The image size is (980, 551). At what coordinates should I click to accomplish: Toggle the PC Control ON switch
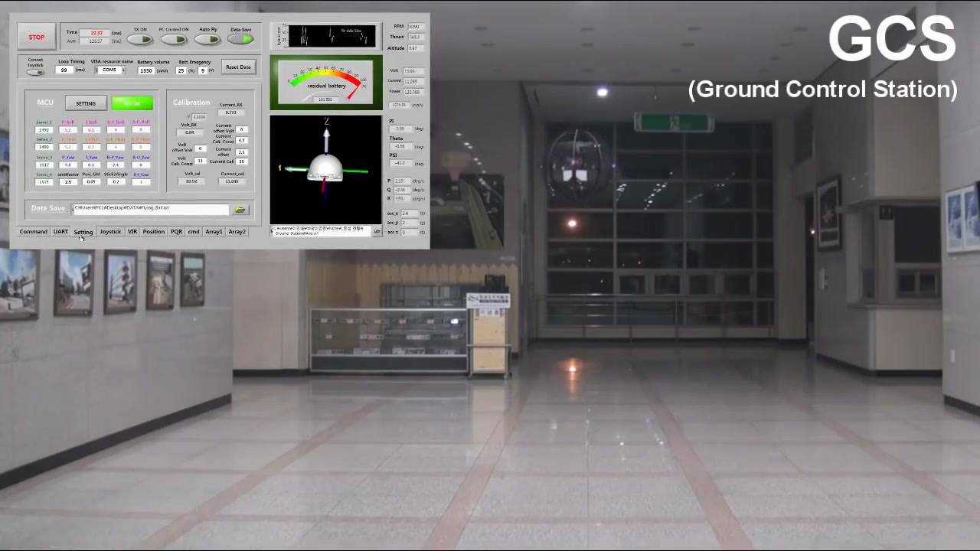(x=174, y=39)
